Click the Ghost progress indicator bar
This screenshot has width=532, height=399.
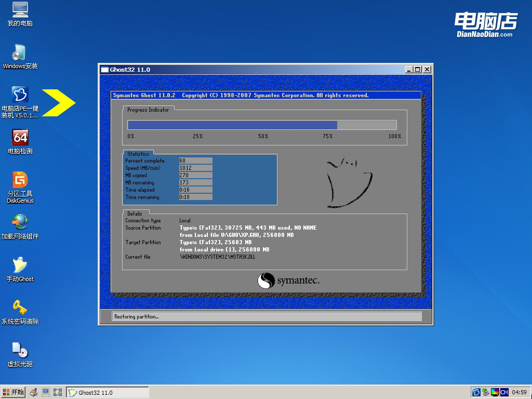[262, 125]
